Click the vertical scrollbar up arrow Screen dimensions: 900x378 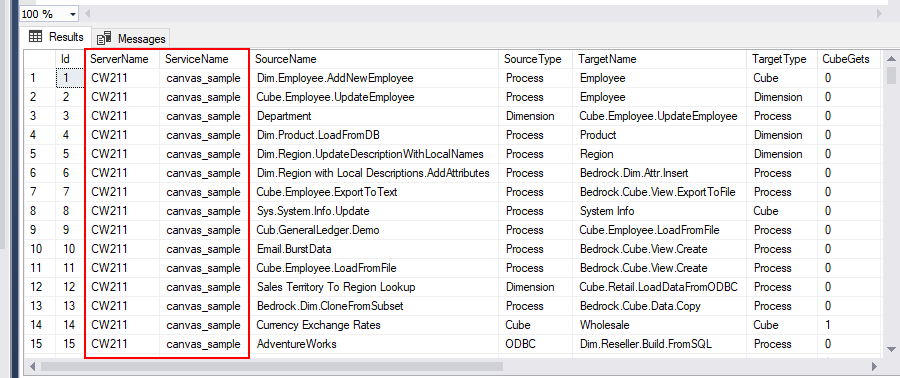point(890,58)
